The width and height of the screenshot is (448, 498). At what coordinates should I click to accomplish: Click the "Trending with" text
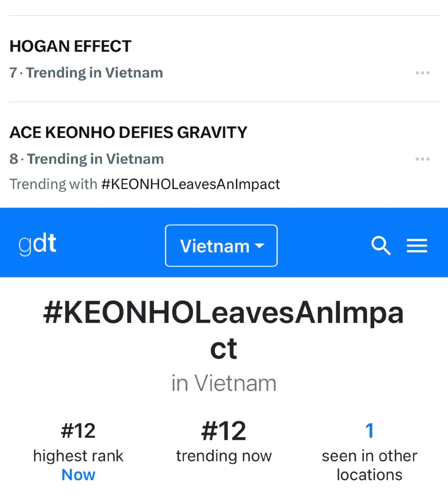tap(53, 184)
